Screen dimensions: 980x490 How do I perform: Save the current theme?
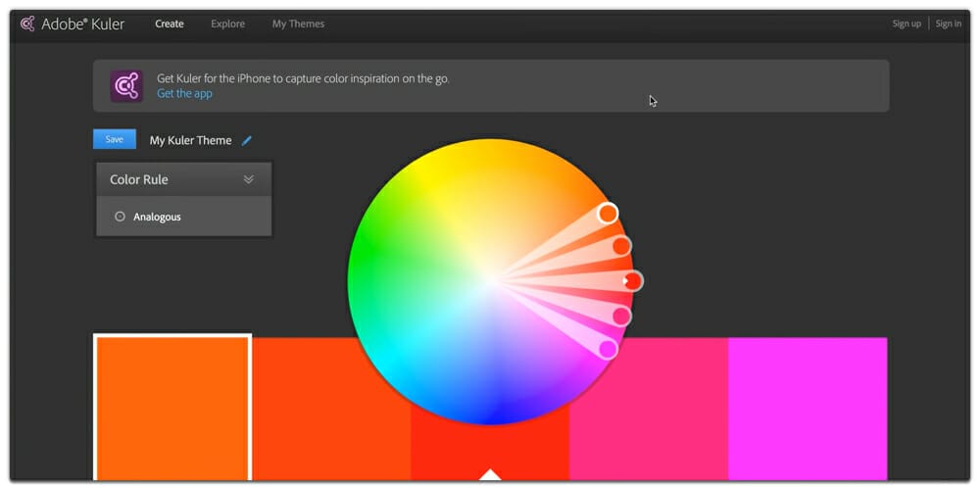pyautogui.click(x=115, y=139)
